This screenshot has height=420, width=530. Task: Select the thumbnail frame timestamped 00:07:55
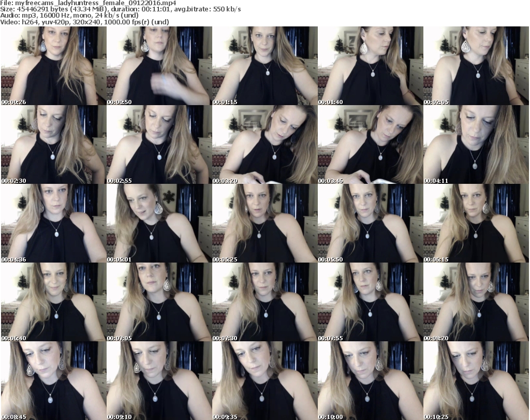tap(371, 302)
